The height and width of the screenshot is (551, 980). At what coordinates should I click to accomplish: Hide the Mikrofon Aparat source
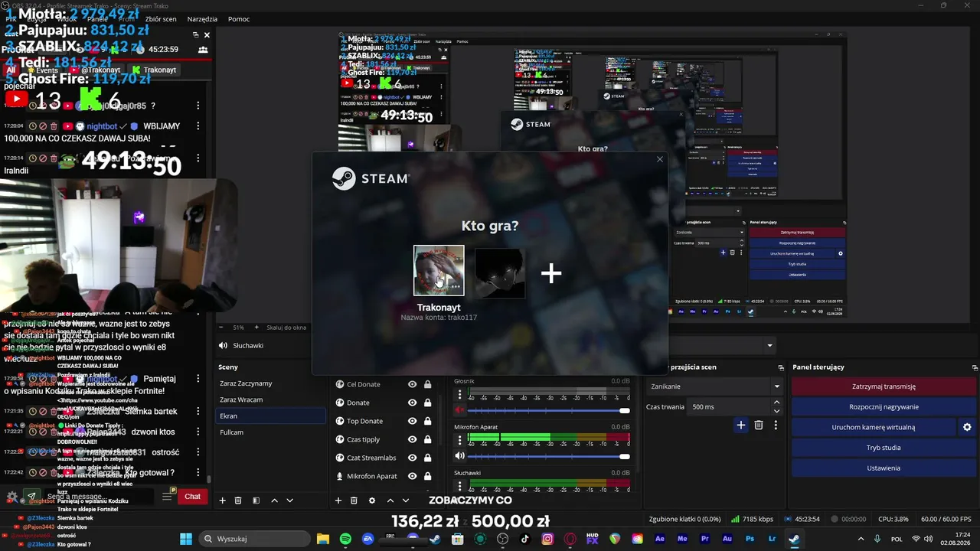click(x=413, y=476)
